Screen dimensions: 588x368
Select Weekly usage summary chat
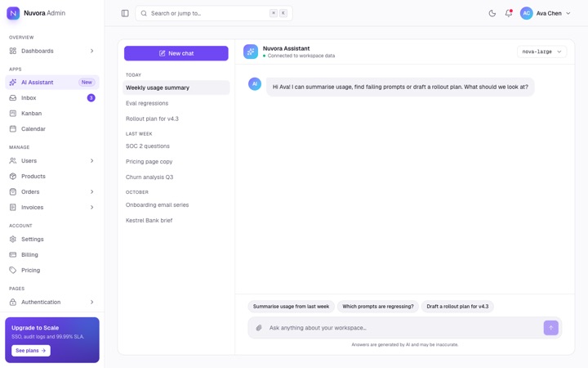[x=176, y=88]
